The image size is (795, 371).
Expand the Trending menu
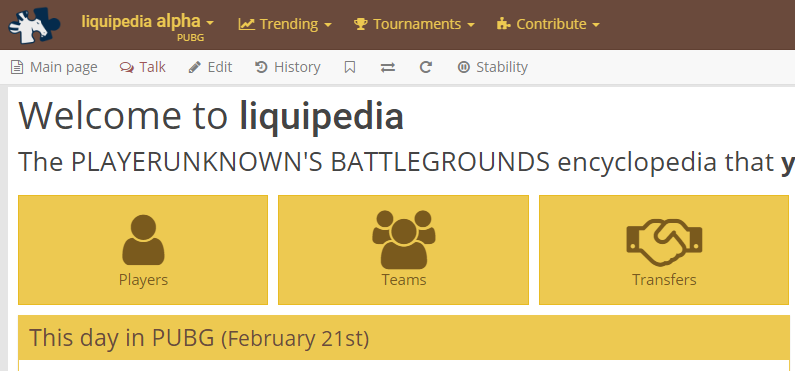pos(285,24)
